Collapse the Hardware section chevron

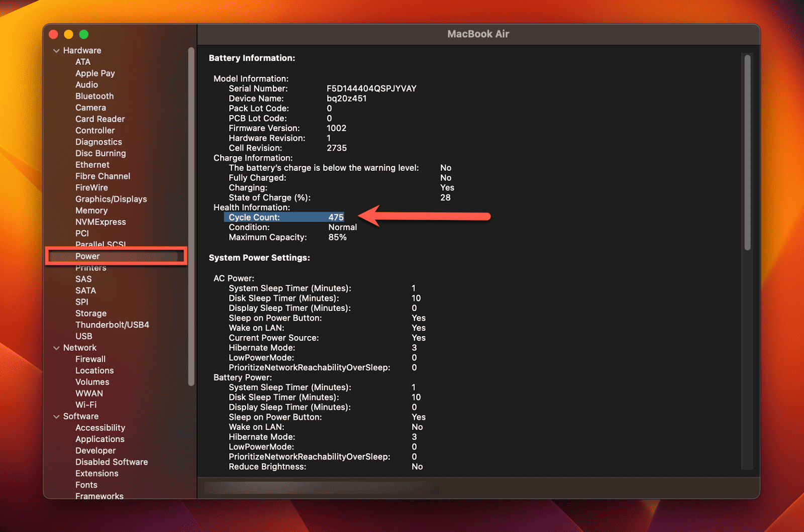56,51
